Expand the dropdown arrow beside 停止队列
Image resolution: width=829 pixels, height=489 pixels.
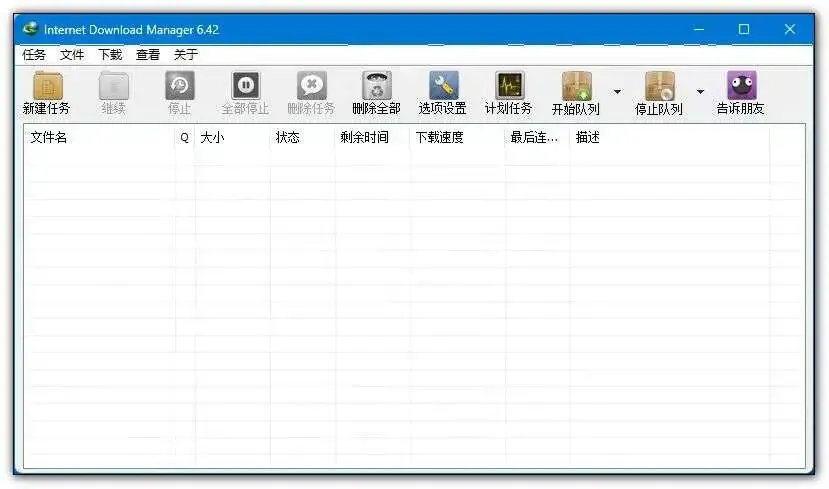[701, 92]
